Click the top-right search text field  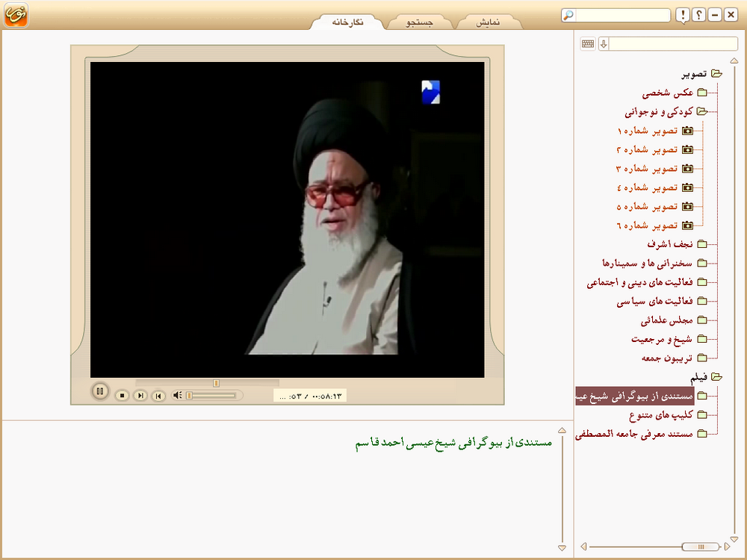coord(623,15)
